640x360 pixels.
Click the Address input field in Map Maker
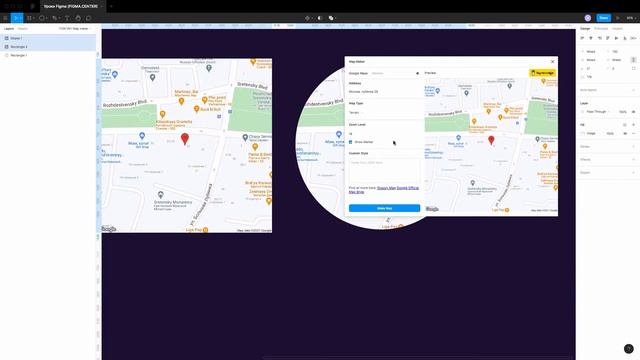(384, 92)
